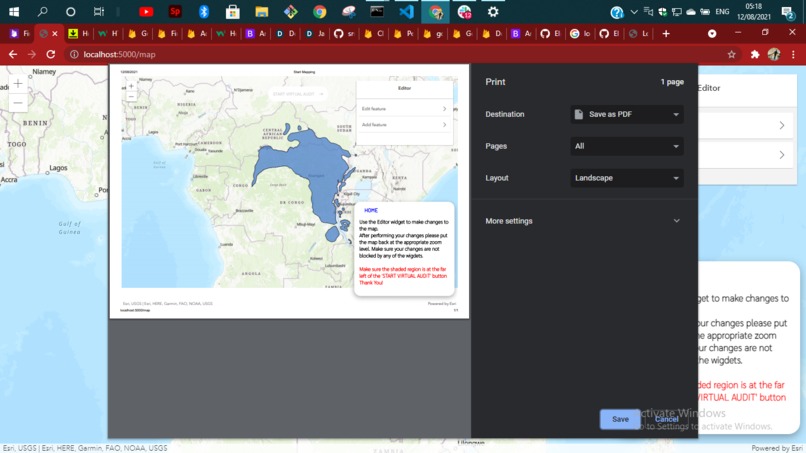Open File Explorer from the taskbar
The image size is (806, 453).
click(262, 11)
